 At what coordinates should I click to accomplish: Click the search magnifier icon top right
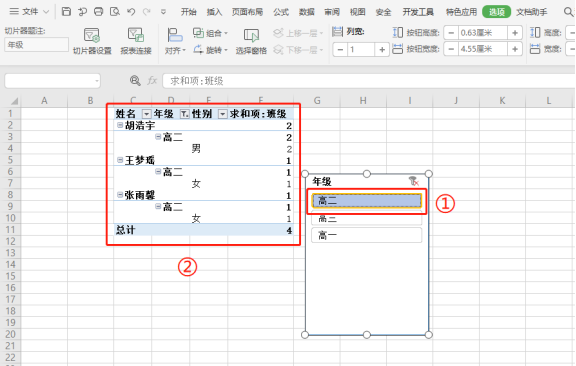pos(569,12)
